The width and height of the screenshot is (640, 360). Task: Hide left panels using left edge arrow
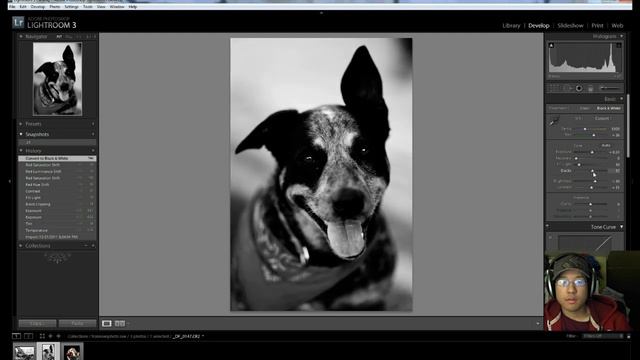coord(9,181)
